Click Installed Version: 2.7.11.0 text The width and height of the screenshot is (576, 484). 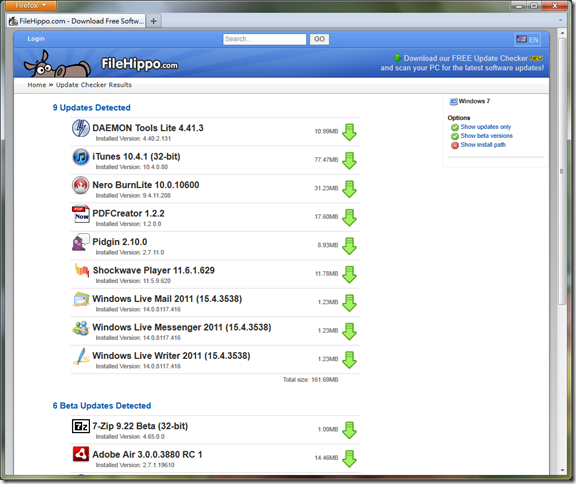point(130,252)
